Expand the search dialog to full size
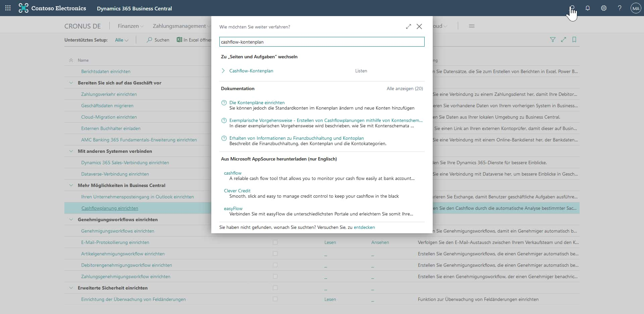644x314 pixels. (x=408, y=26)
